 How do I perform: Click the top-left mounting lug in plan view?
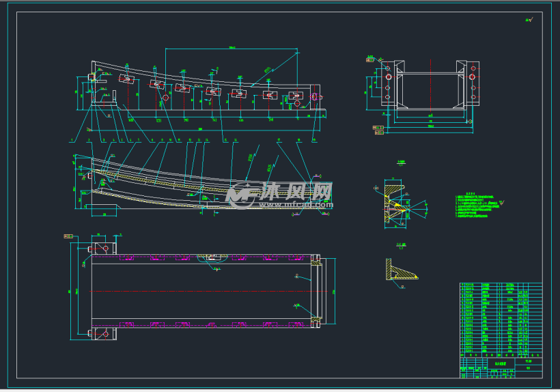click(104, 247)
